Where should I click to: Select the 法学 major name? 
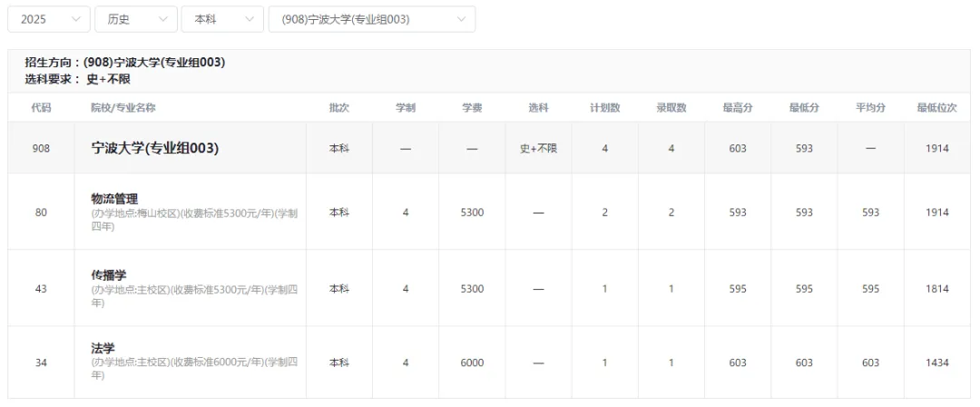pyautogui.click(x=103, y=348)
